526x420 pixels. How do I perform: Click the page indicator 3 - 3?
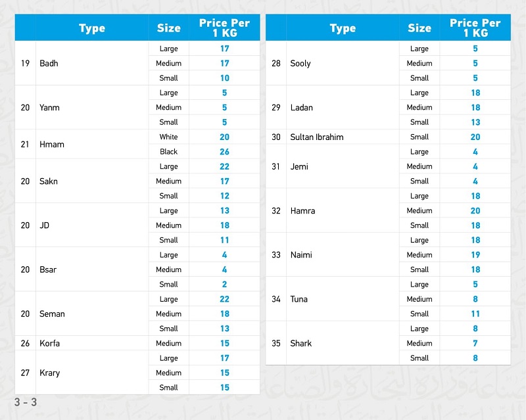pos(26,402)
